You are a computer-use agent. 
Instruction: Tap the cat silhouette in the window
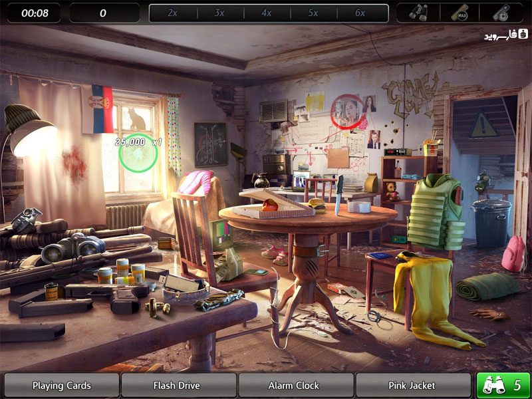point(134,119)
